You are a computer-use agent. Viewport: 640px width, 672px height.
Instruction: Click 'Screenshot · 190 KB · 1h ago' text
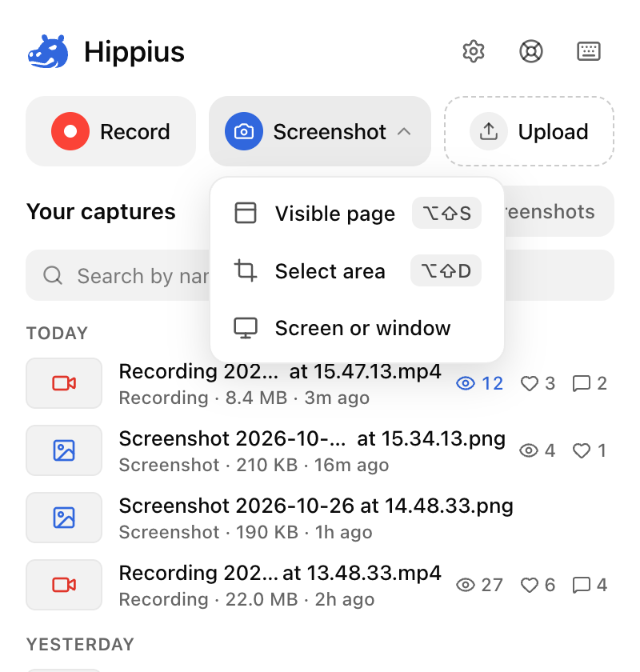point(246,533)
